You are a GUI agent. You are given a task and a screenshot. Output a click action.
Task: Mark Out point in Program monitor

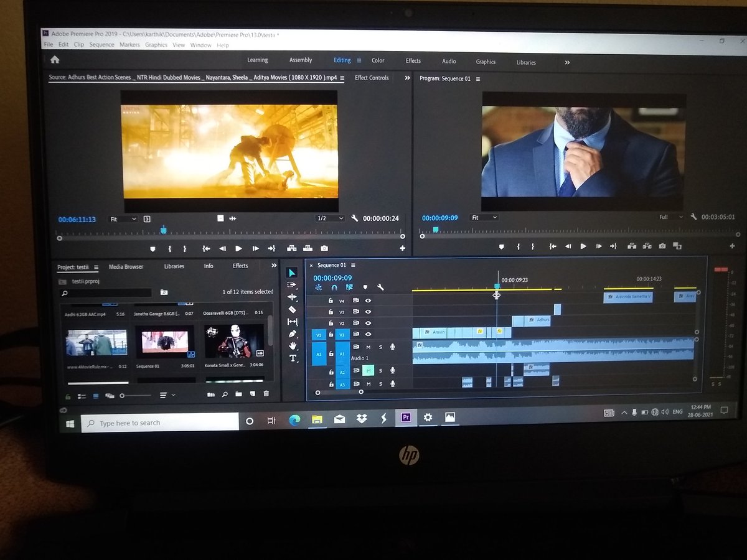[533, 246]
